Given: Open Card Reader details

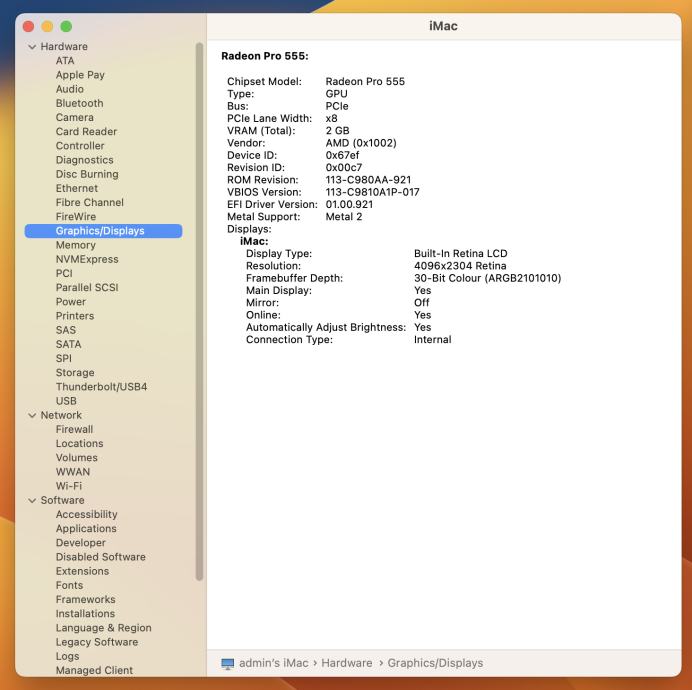Looking at the screenshot, I should [86, 131].
